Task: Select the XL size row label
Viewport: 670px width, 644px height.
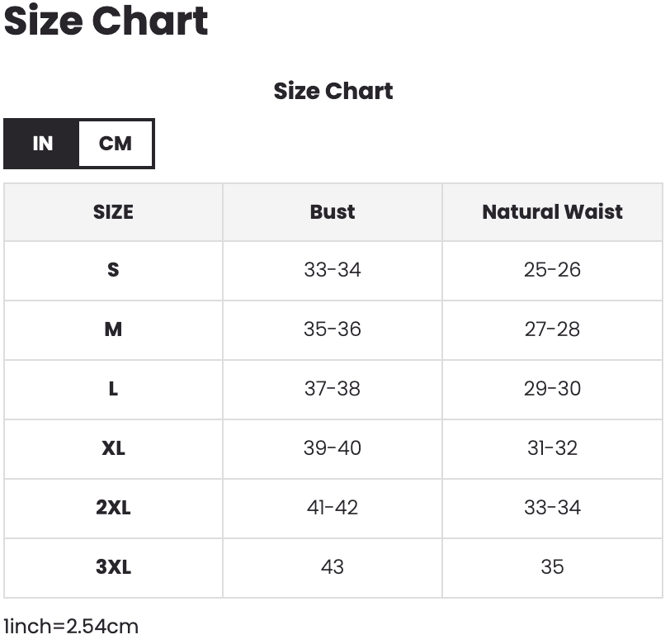Action: [113, 448]
